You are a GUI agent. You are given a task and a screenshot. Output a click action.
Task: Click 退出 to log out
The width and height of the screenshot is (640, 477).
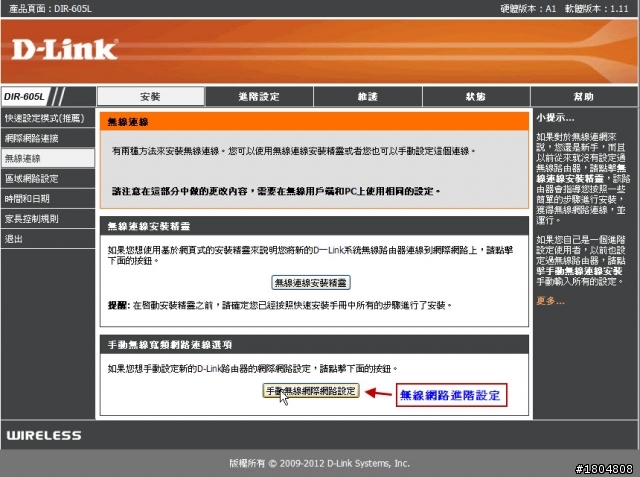pyautogui.click(x=48, y=239)
